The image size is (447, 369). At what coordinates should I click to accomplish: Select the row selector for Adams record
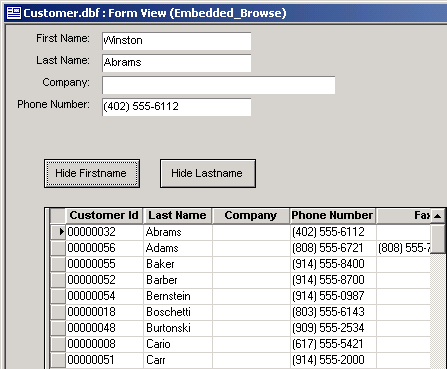point(58,248)
